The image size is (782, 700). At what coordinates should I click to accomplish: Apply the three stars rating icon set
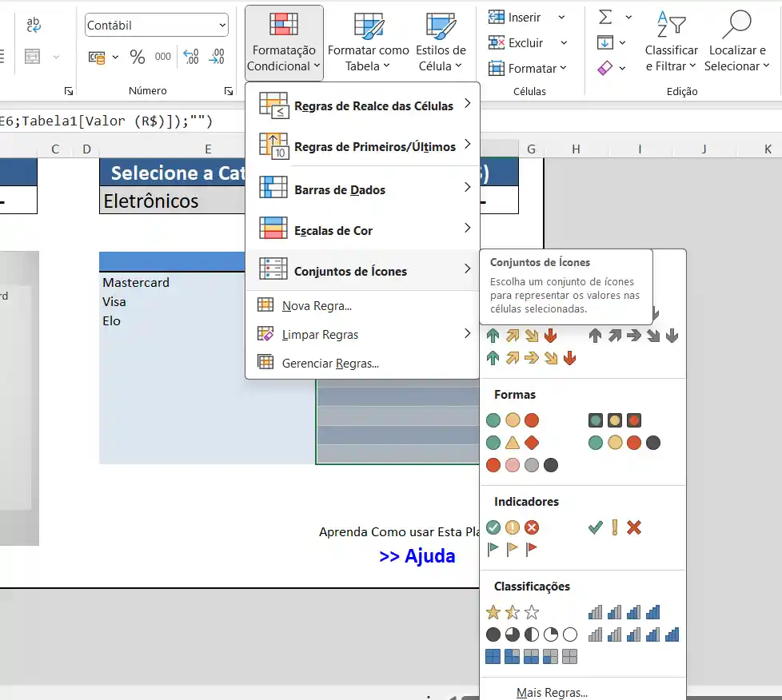[x=512, y=613]
